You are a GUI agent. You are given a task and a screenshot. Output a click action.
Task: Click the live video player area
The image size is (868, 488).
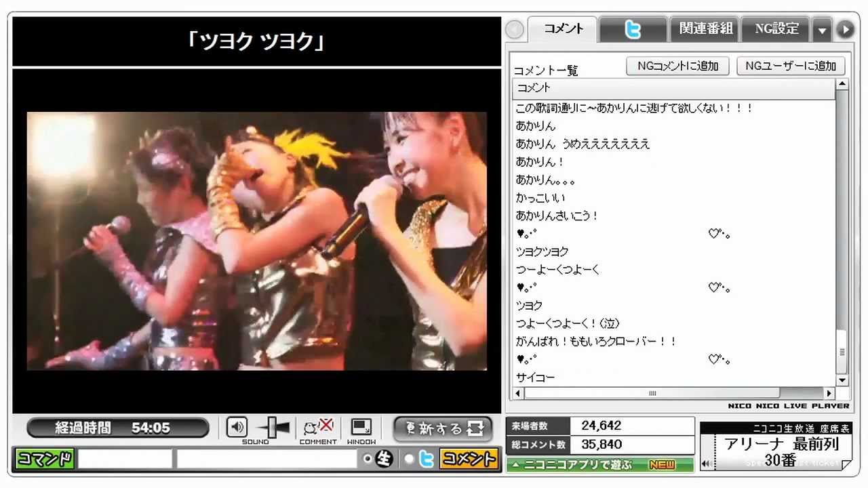pos(257,241)
